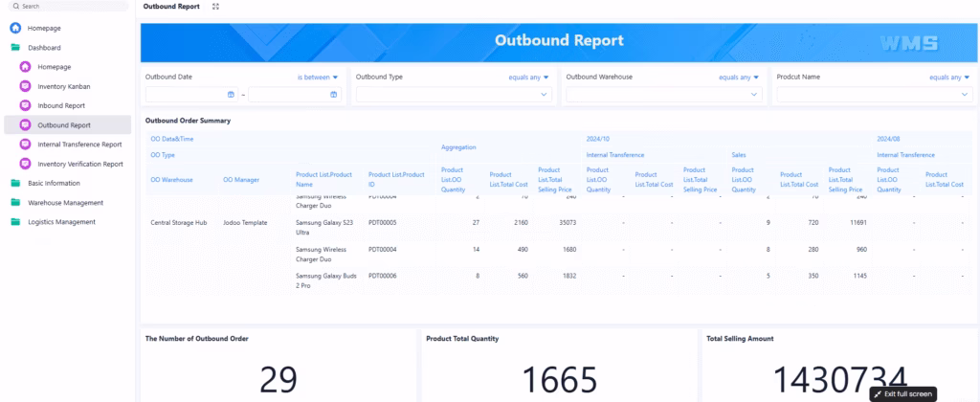Open Outbound Type 'equals any' operator dropdown

point(528,78)
